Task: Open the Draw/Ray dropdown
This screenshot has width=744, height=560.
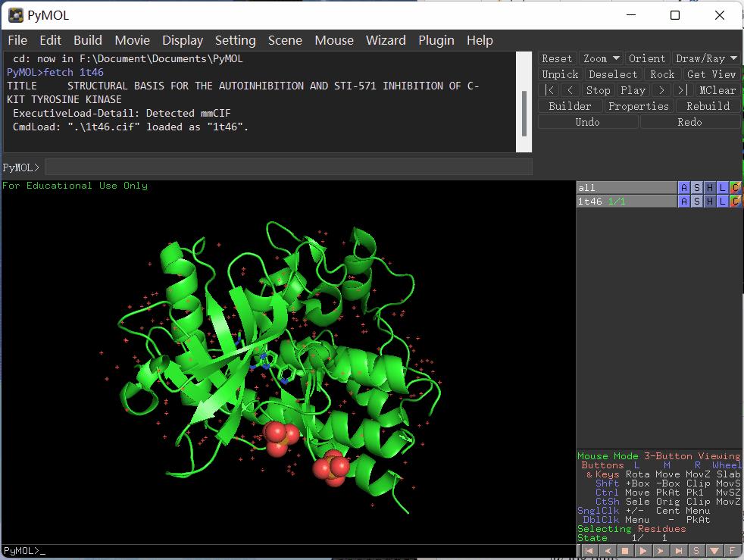Action: [705, 58]
